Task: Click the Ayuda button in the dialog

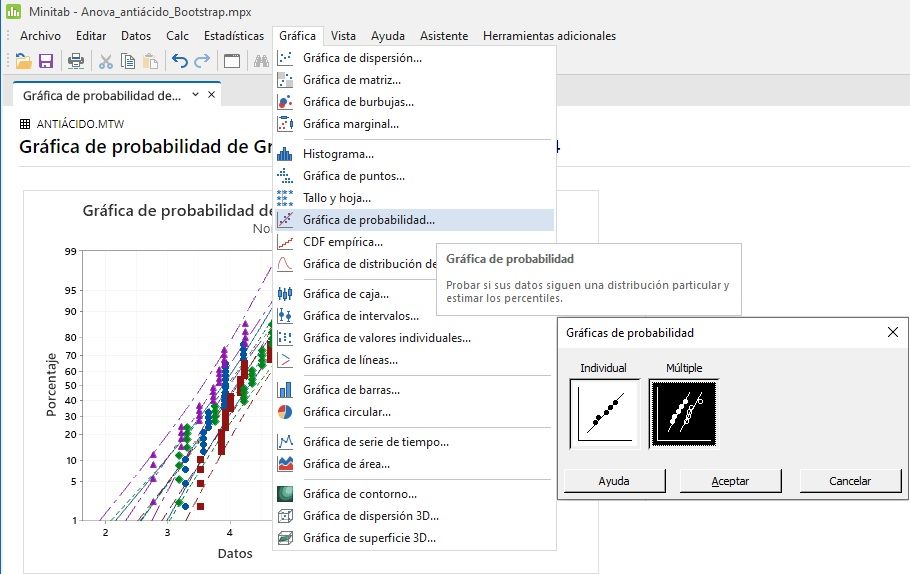Action: click(614, 481)
